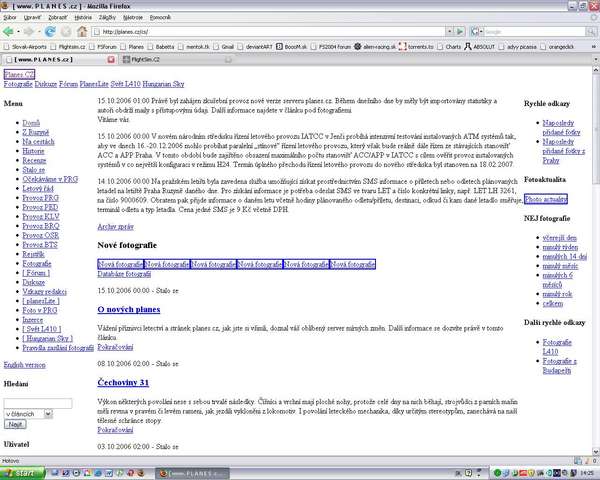600x480 pixels.
Task: Open the 'Fotografie L410' quick link
Action: pos(557,347)
